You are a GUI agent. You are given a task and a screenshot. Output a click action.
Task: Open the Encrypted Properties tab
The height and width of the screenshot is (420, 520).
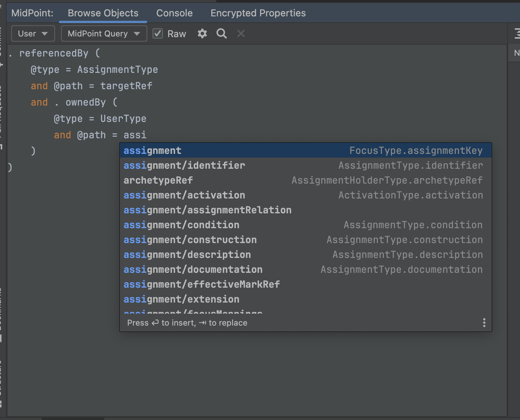[258, 13]
